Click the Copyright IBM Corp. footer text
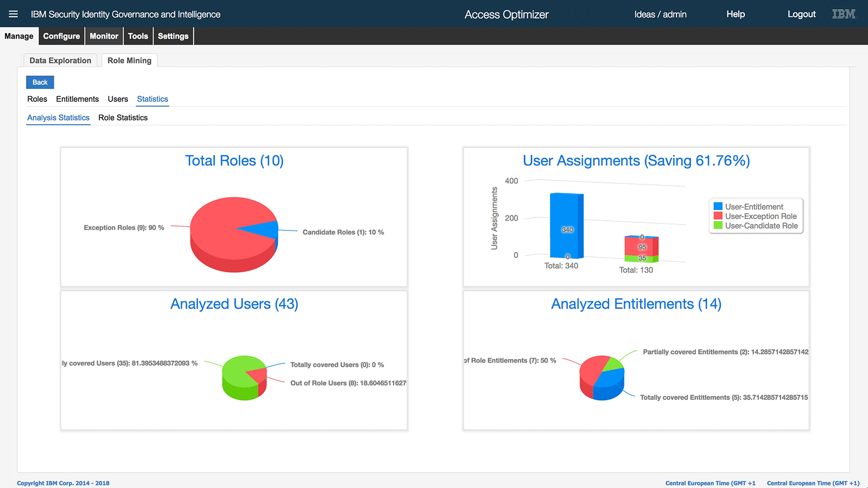 63,483
